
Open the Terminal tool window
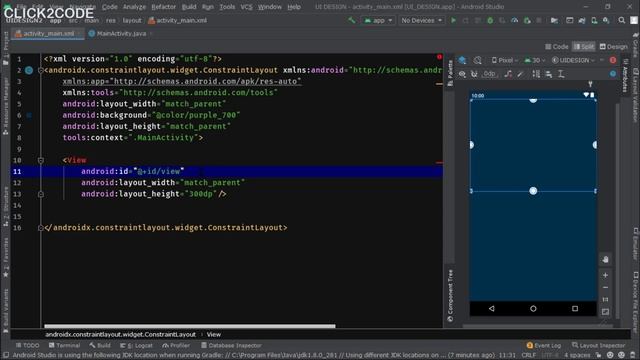[64, 345]
